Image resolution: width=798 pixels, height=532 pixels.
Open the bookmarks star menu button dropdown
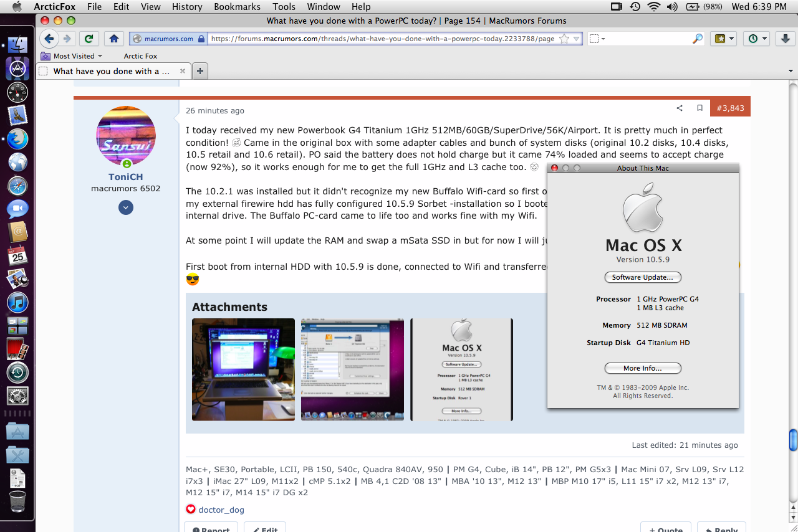724,39
